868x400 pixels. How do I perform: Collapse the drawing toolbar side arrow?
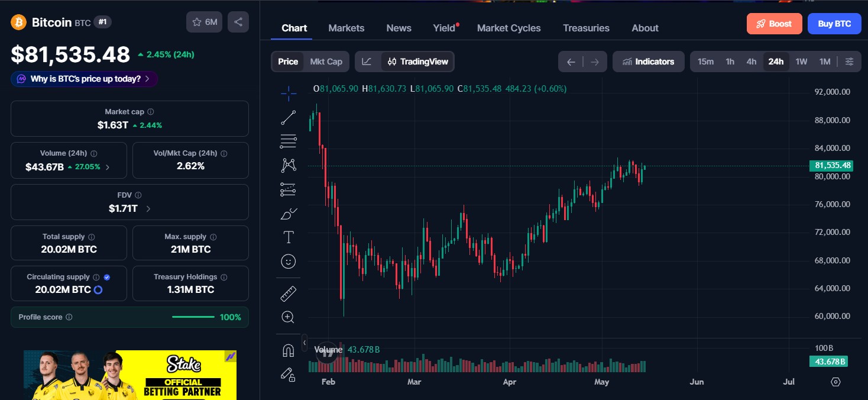305,342
